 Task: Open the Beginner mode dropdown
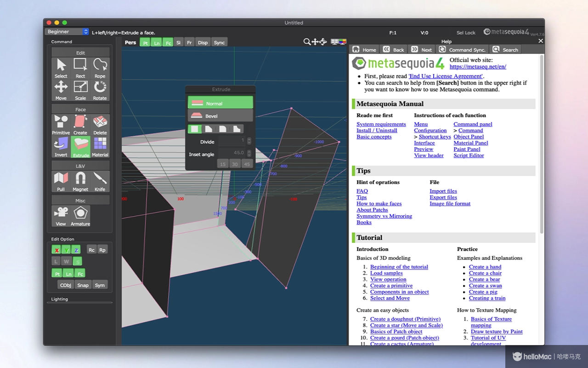pyautogui.click(x=67, y=32)
